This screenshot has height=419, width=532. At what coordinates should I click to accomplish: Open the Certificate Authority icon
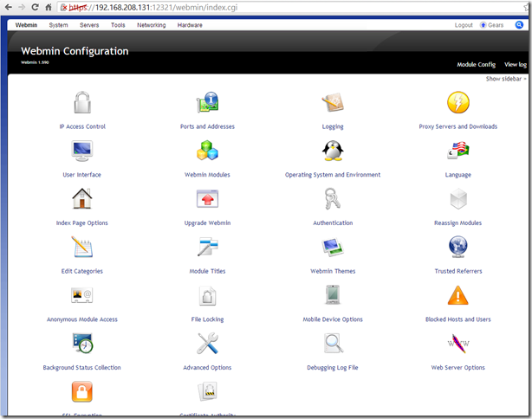207,391
